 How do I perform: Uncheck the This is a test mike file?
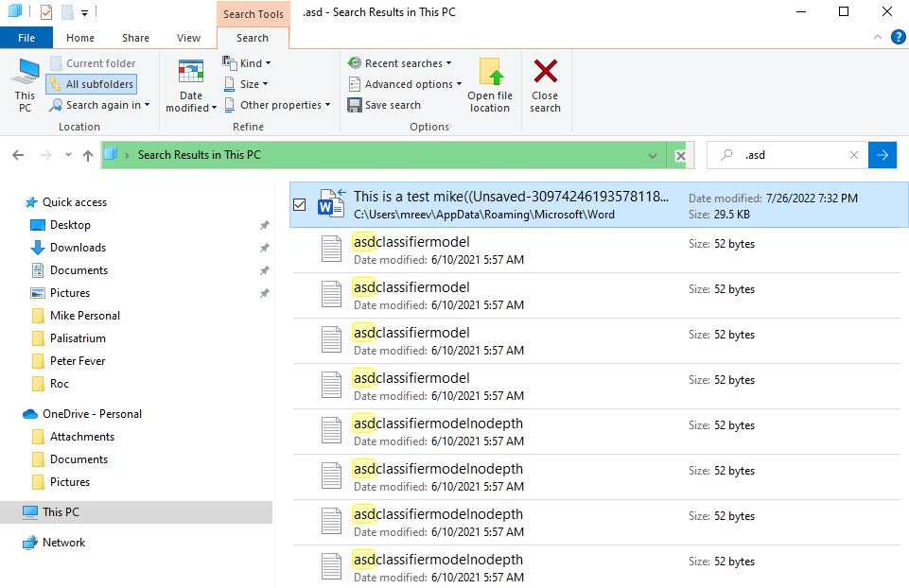(300, 204)
